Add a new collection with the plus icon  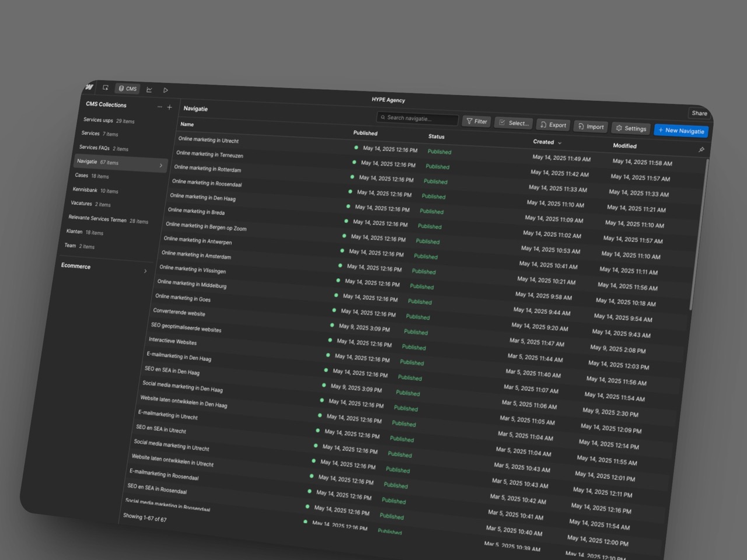pyautogui.click(x=170, y=107)
